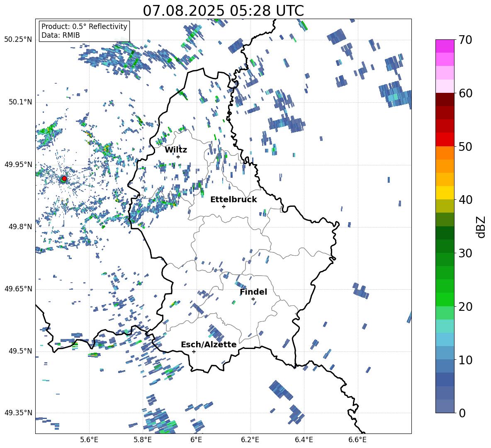This screenshot has width=491, height=448.
Task: Click the Findel city label
Action: click(x=253, y=292)
